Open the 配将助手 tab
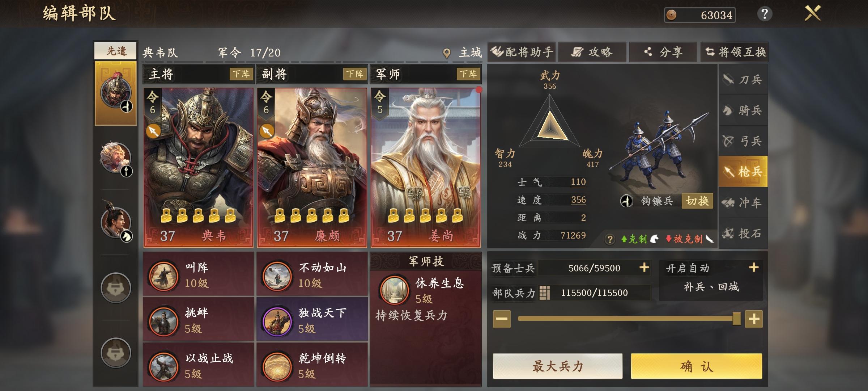Screen dimensions: 868x391 pos(522,52)
